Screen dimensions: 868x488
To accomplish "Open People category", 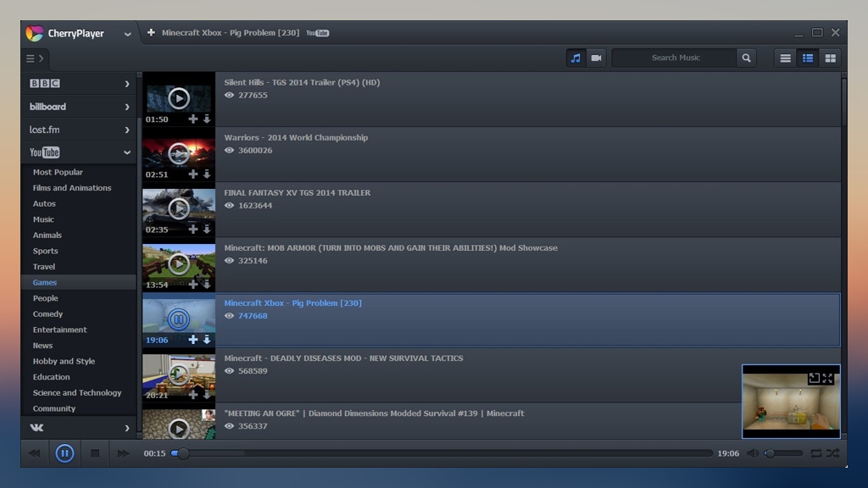I will (45, 298).
